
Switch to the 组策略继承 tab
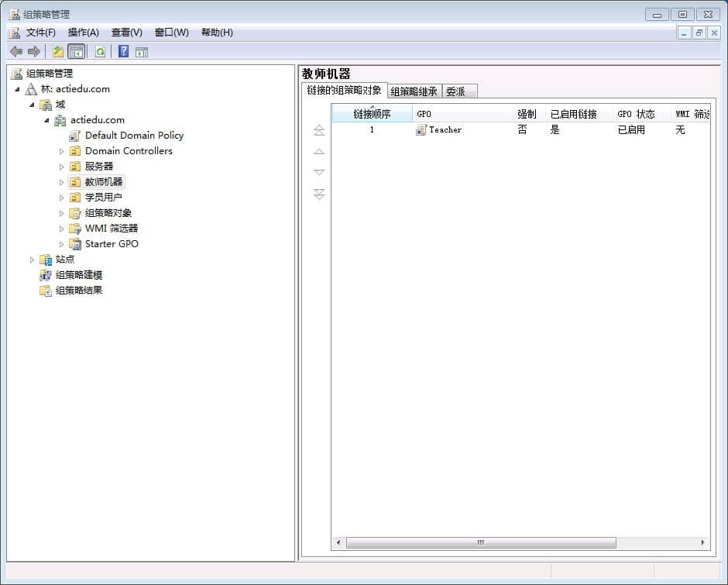pyautogui.click(x=414, y=91)
